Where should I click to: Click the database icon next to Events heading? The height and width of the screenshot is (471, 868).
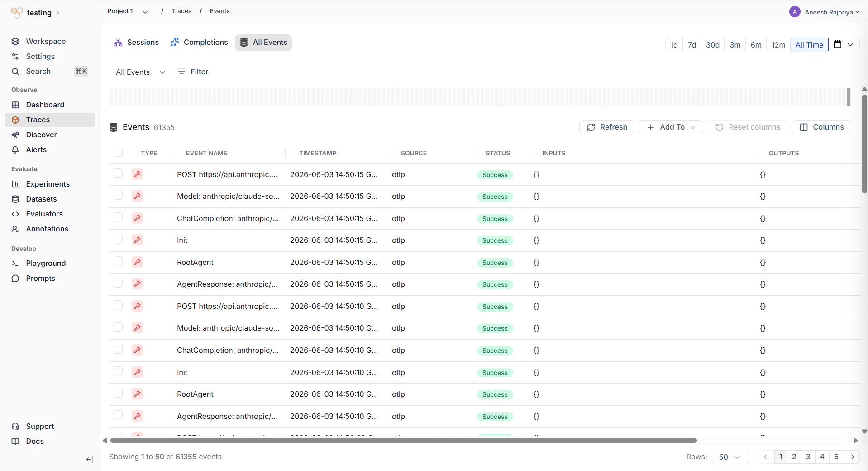114,127
